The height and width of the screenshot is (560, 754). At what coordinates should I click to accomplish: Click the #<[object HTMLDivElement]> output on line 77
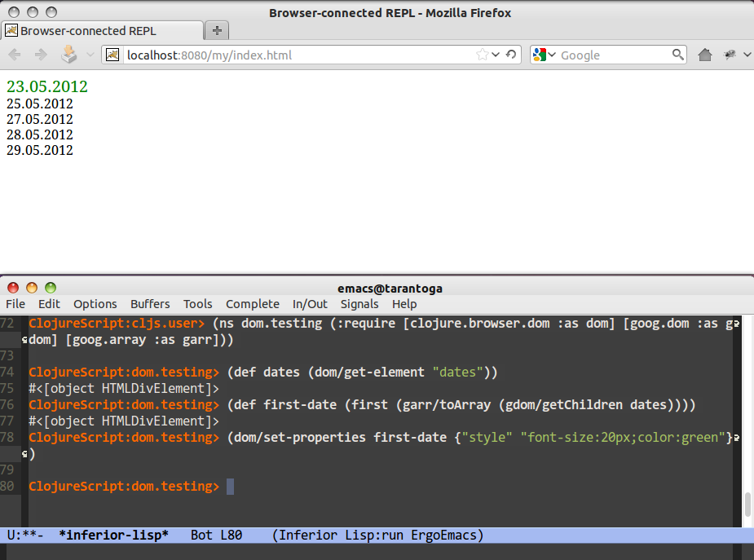(x=124, y=421)
